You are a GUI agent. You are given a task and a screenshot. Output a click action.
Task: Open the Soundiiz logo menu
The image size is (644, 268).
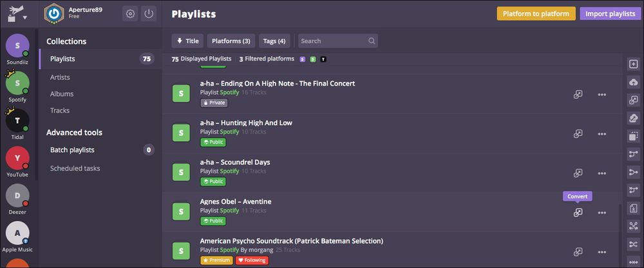tap(17, 14)
